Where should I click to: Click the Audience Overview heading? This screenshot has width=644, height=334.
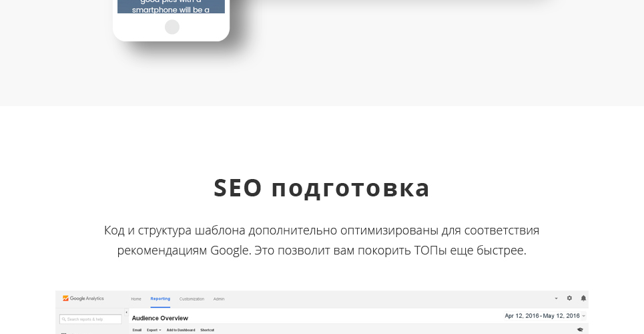click(160, 318)
